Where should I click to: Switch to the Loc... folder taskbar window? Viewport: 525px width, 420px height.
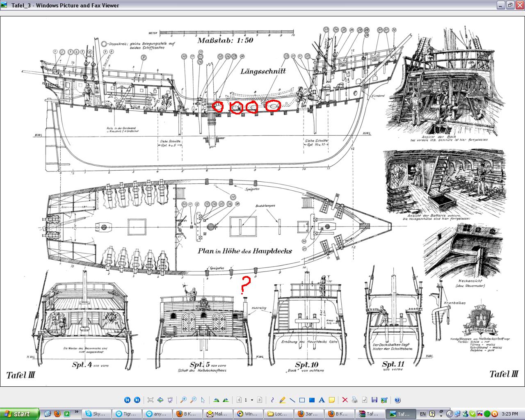pyautogui.click(x=279, y=414)
